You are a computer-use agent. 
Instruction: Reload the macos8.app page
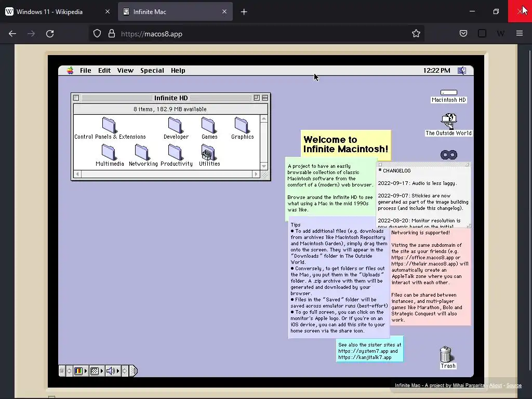[x=50, y=34]
